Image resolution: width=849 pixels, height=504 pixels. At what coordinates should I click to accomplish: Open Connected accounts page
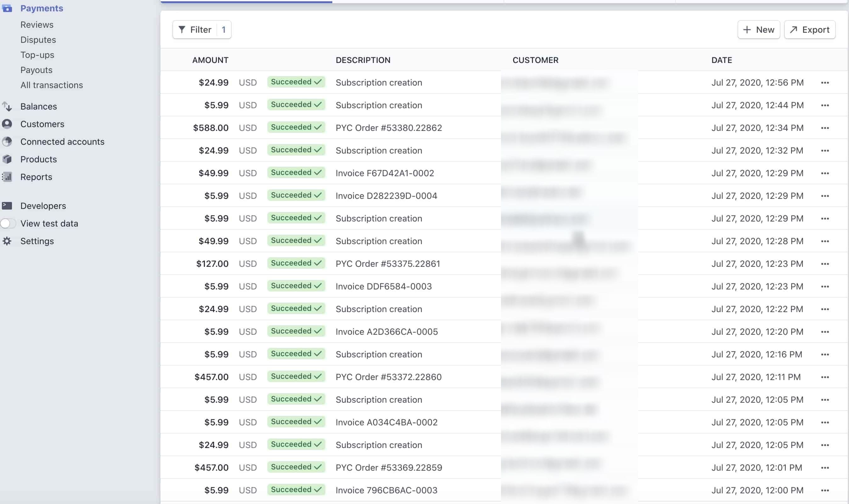[x=63, y=142]
